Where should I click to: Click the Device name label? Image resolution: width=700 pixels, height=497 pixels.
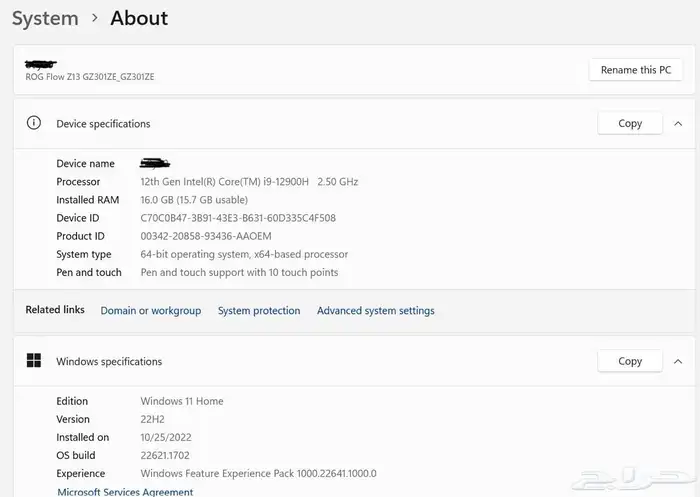85,164
